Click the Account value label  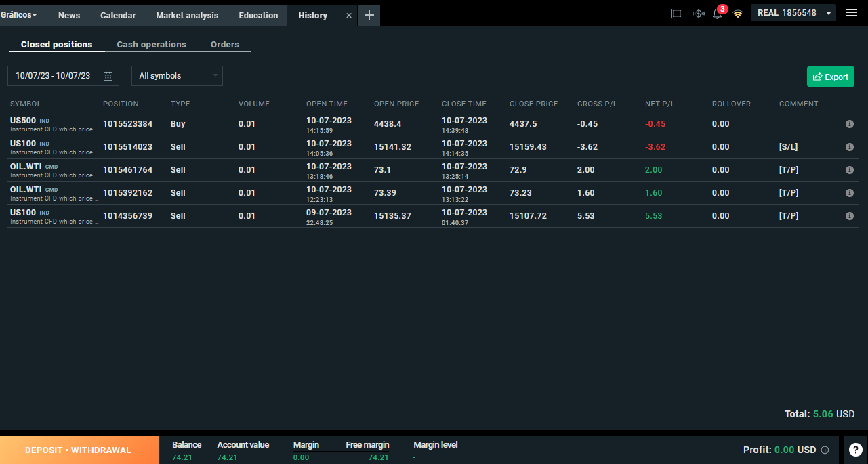click(x=243, y=445)
